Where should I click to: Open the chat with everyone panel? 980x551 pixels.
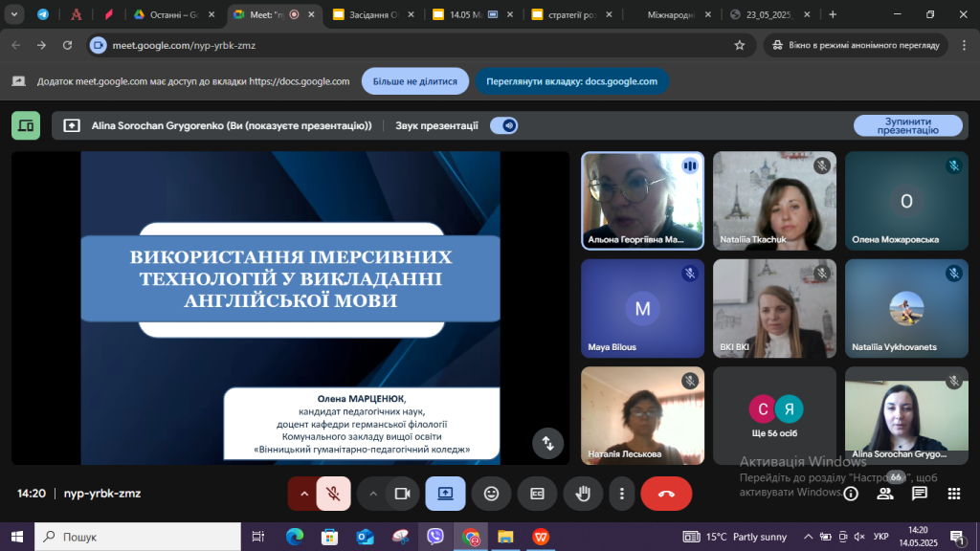[x=920, y=494]
